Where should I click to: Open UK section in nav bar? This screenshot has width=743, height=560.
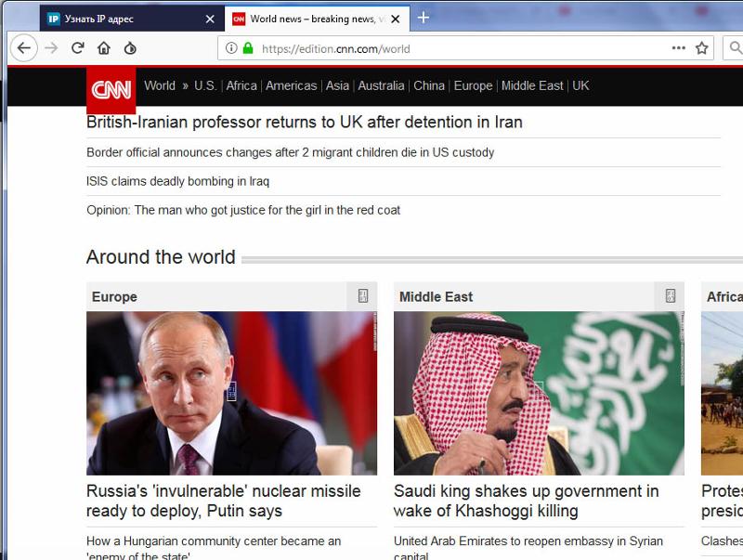click(580, 85)
